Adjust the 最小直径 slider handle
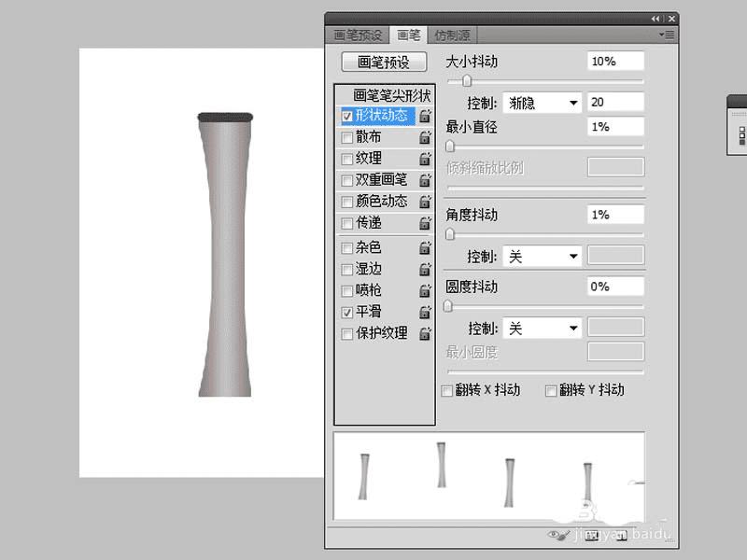This screenshot has height=560, width=747. pos(450,147)
